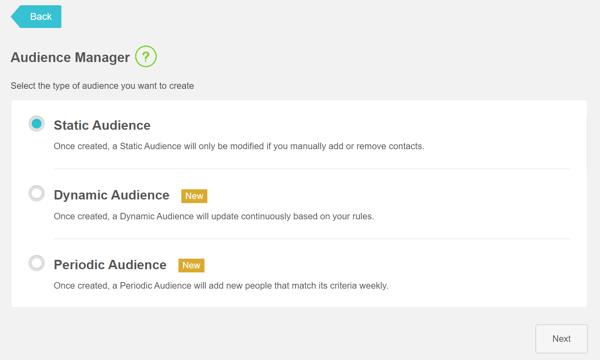The height and width of the screenshot is (360, 600).
Task: Click the Static Audience description sentence
Action: pos(239,146)
